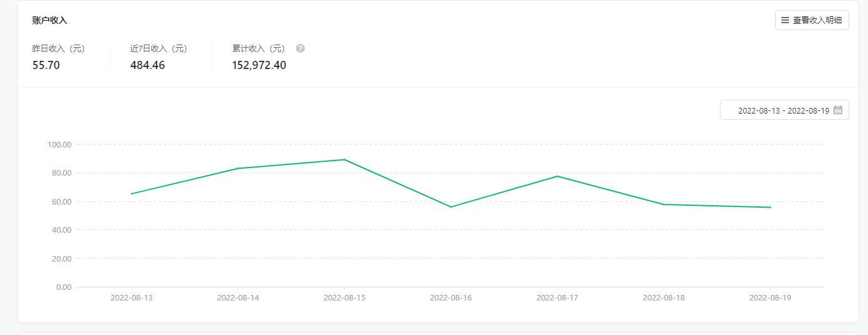
Task: Click the 100.00 y-axis label
Action: coord(60,145)
